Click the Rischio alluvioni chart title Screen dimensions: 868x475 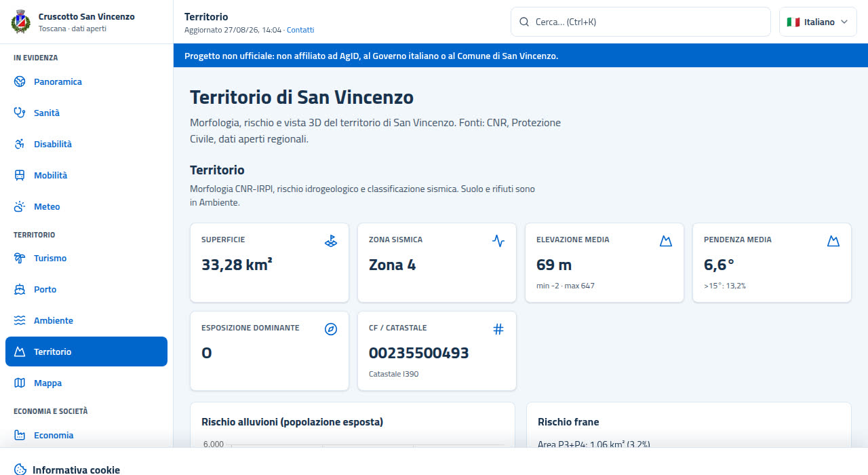pyautogui.click(x=292, y=422)
